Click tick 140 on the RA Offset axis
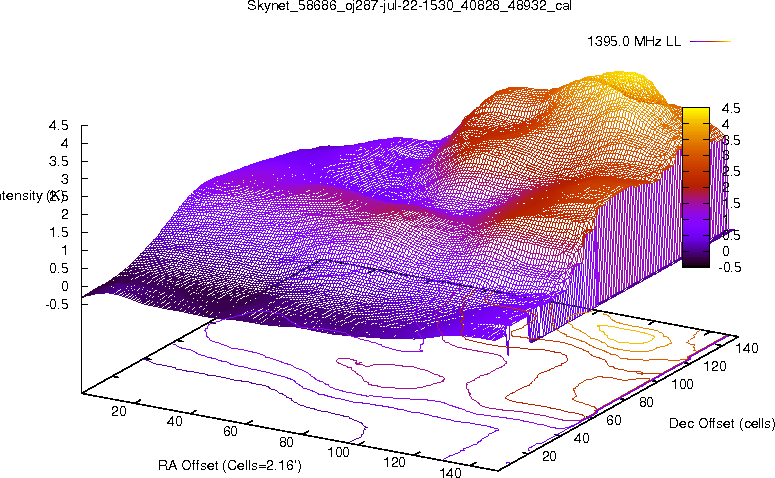Image resolution: width=775 pixels, height=478 pixels. coord(450,472)
